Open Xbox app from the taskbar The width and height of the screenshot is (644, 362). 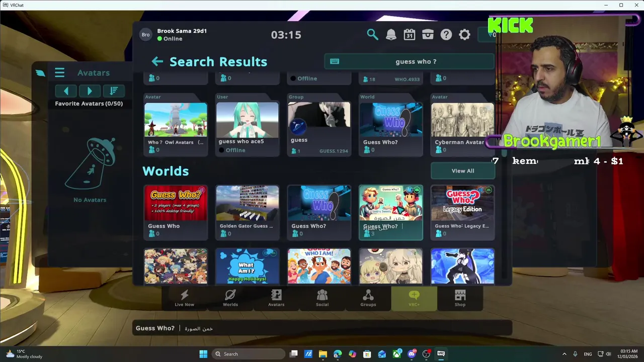(397, 354)
